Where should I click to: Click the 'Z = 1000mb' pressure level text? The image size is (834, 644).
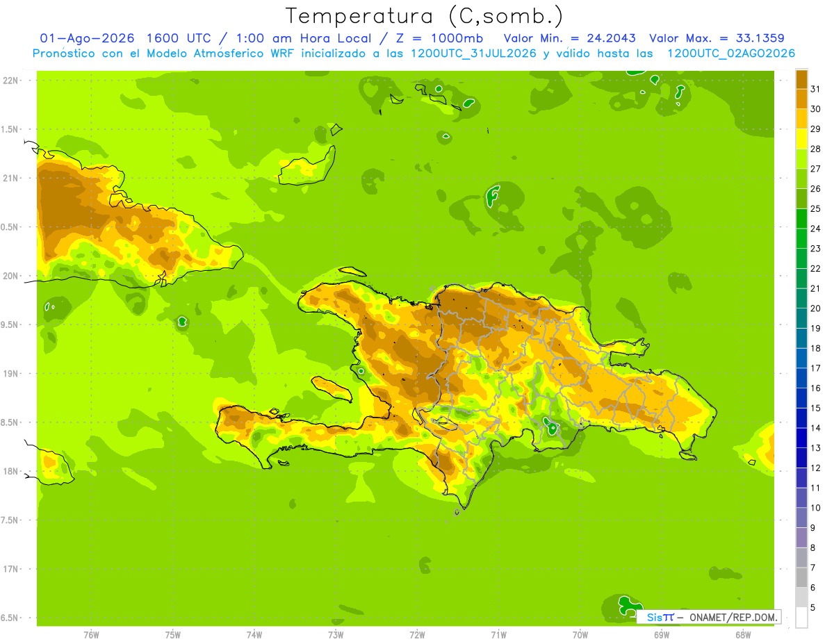pos(439,38)
